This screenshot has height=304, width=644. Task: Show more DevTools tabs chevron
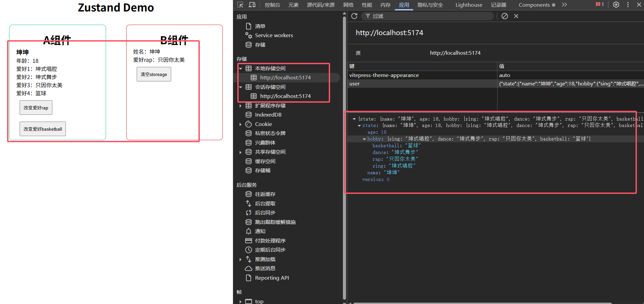[x=564, y=5]
